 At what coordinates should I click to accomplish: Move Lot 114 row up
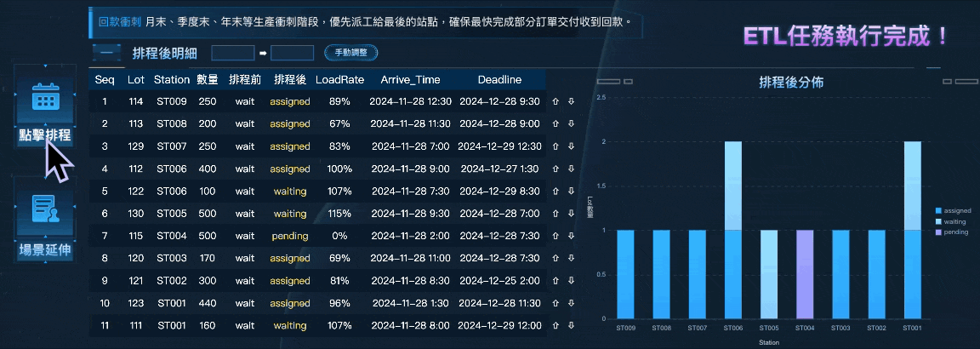[x=556, y=101]
